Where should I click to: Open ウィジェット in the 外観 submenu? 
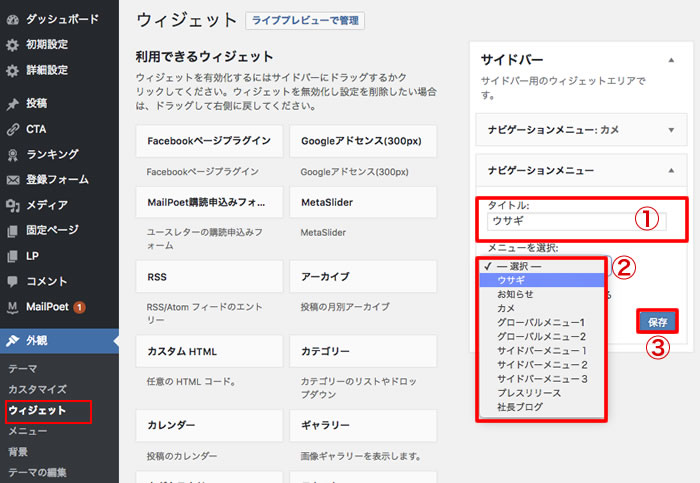coord(36,410)
